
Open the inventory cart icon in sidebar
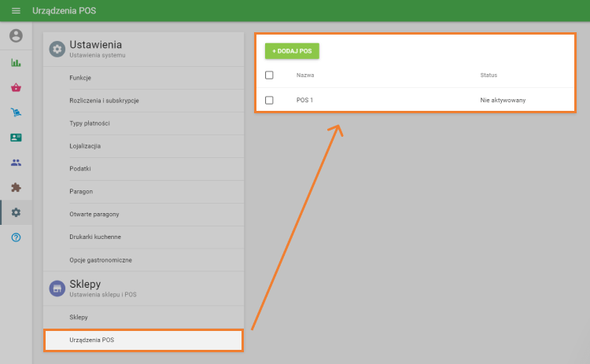pos(16,112)
